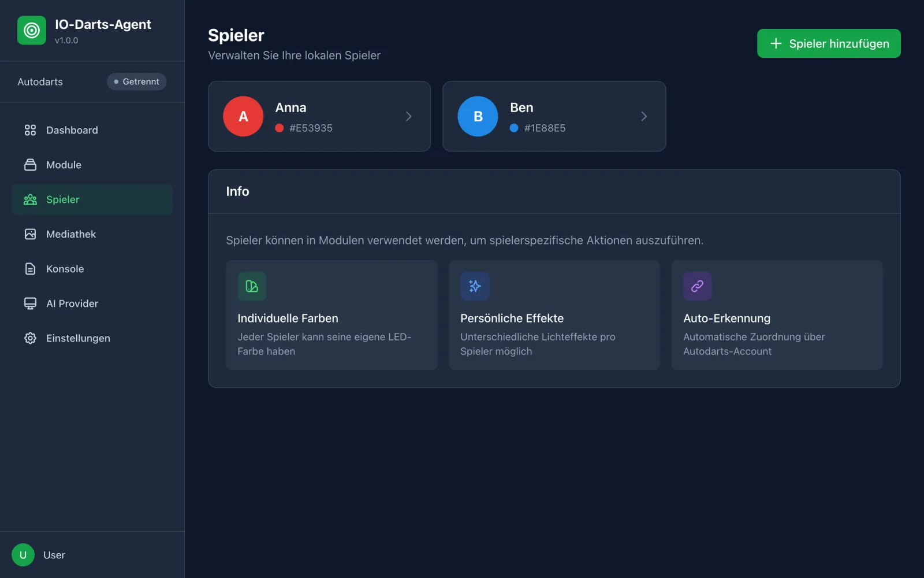Click the Autodarts label in sidebar
This screenshot has height=578, width=924.
click(40, 81)
